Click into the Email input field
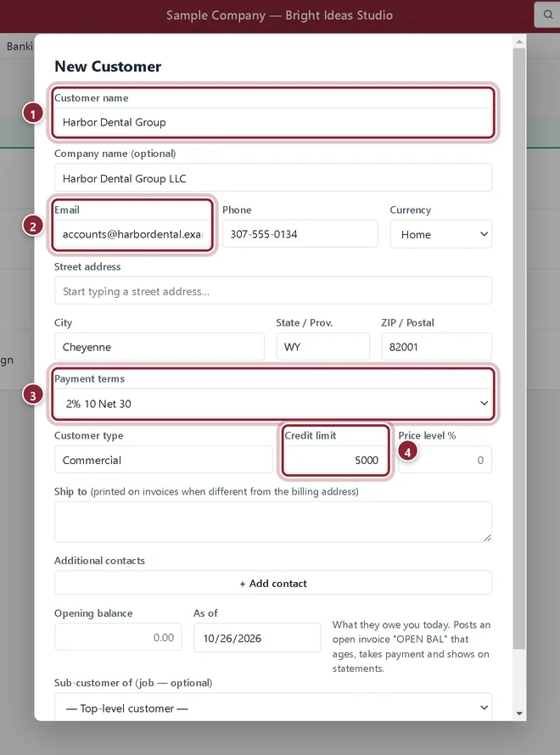560x755 pixels. (132, 234)
